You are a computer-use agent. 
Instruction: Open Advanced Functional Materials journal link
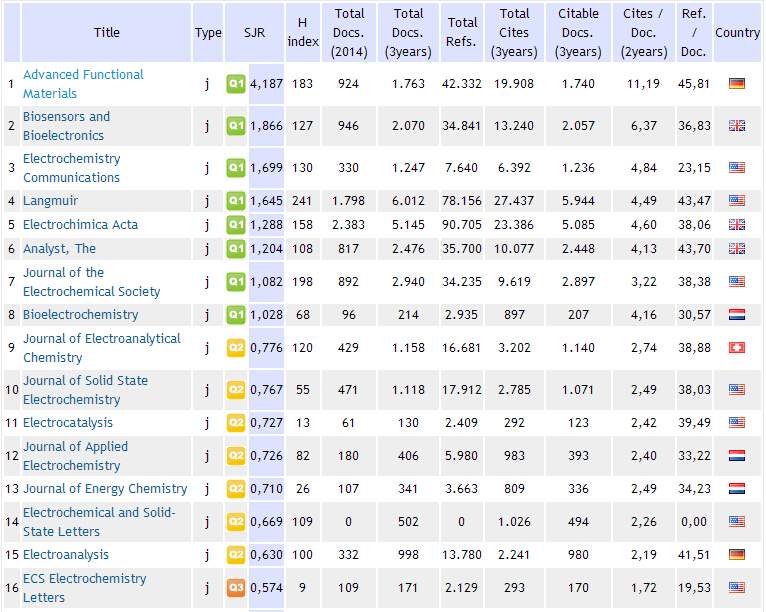83,84
